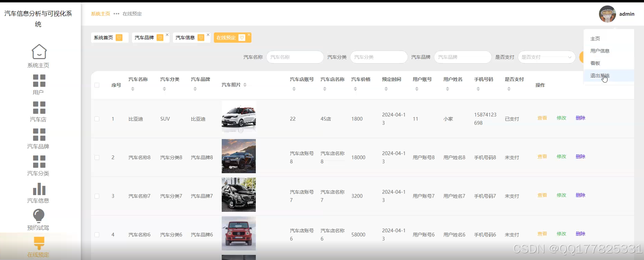Close the 汽车信息 tab
This screenshot has width=644, height=260.
click(208, 35)
